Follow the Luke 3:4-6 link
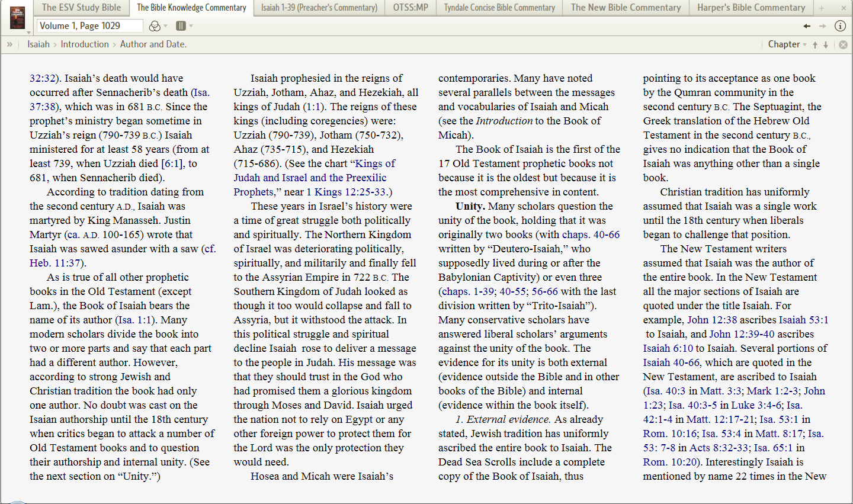Viewport: 853px width, 504px height. [x=755, y=405]
